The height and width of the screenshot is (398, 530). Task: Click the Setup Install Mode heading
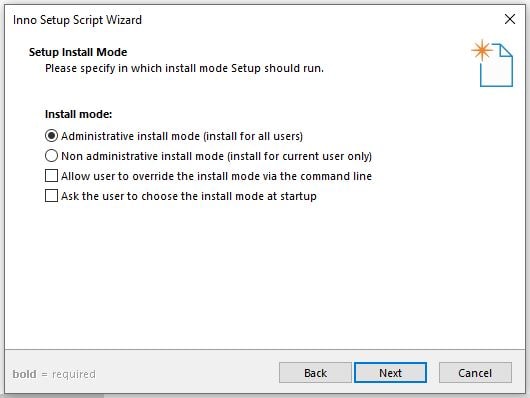[78, 52]
